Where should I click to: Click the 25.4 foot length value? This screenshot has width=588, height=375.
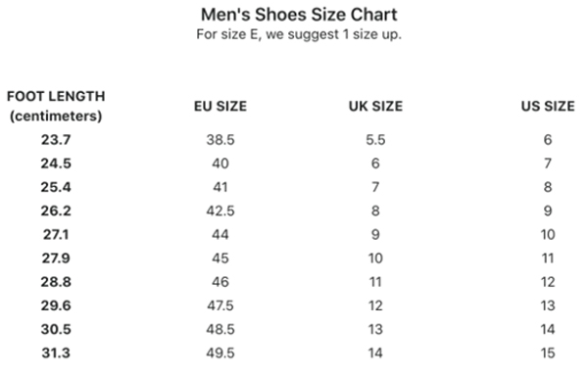(x=56, y=187)
